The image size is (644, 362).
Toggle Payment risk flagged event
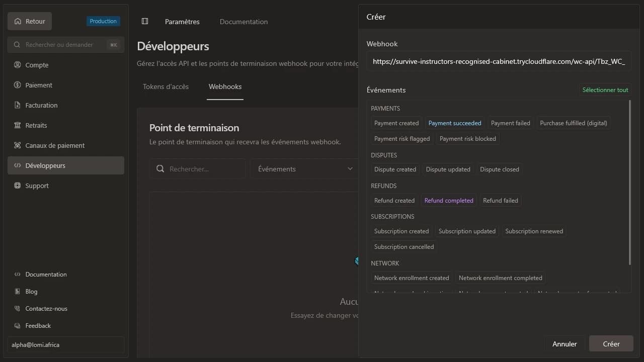pyautogui.click(x=402, y=139)
